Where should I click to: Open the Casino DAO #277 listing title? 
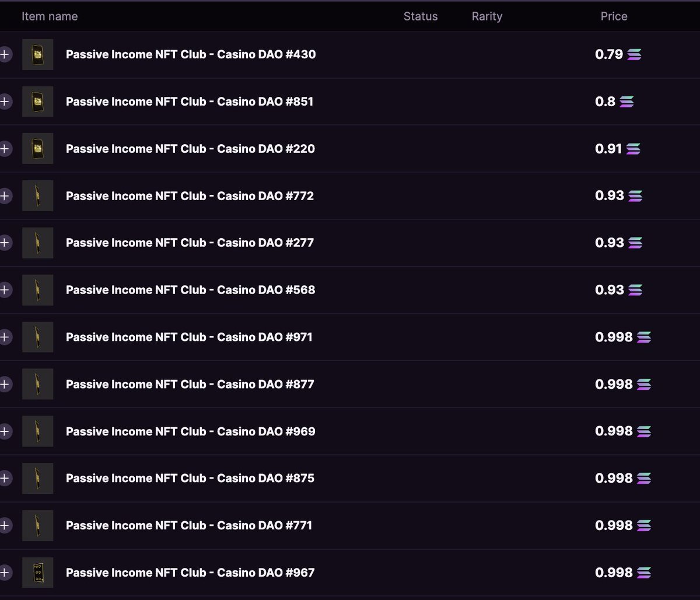(190, 243)
